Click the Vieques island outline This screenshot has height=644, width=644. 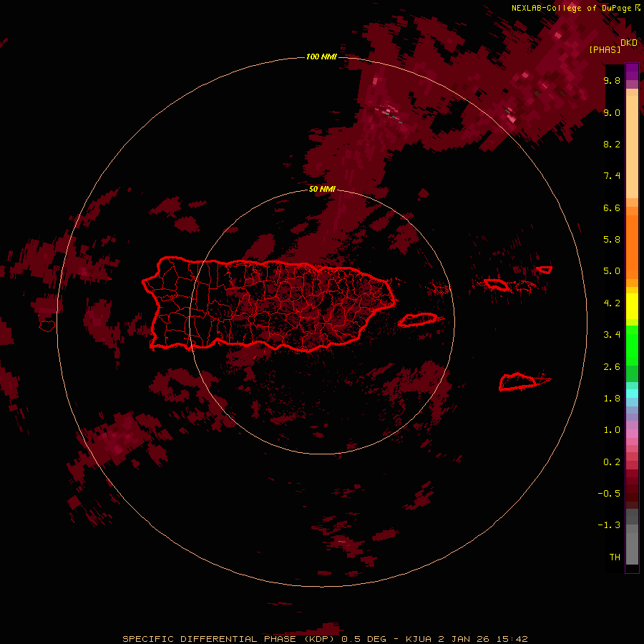[x=418, y=320]
